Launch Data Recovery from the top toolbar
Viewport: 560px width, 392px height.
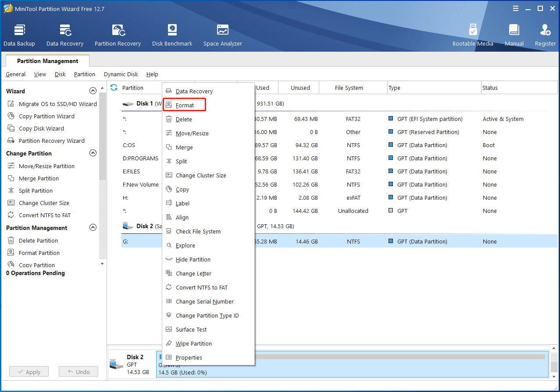(65, 35)
